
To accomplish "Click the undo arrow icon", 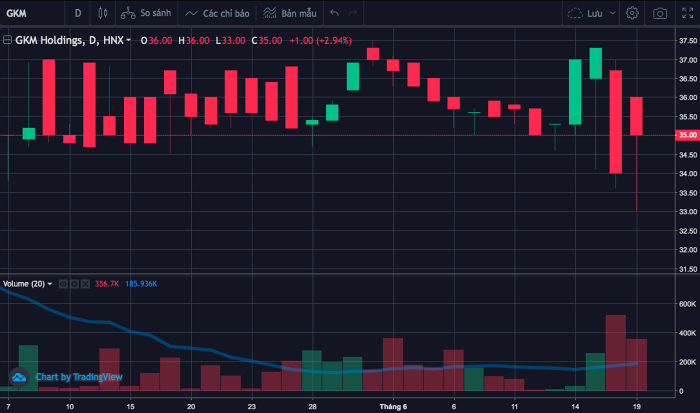I will pos(334,14).
